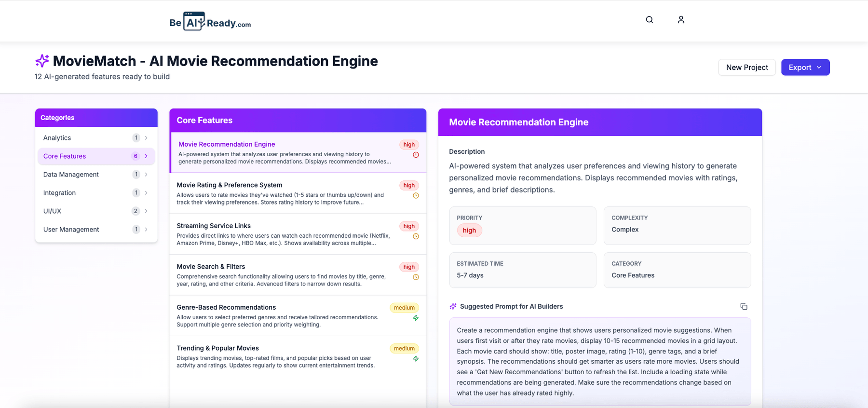Open Streaming Service Links feature

[x=298, y=234]
